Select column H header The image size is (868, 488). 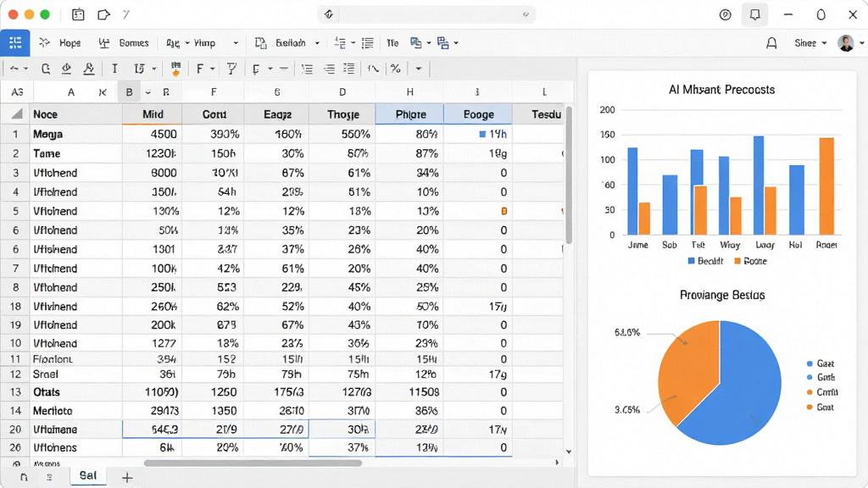[x=409, y=92]
